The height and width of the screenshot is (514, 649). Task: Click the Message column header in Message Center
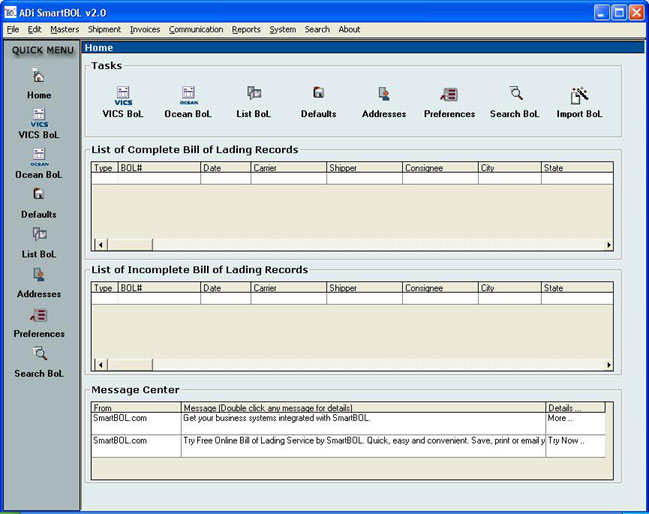(x=363, y=408)
